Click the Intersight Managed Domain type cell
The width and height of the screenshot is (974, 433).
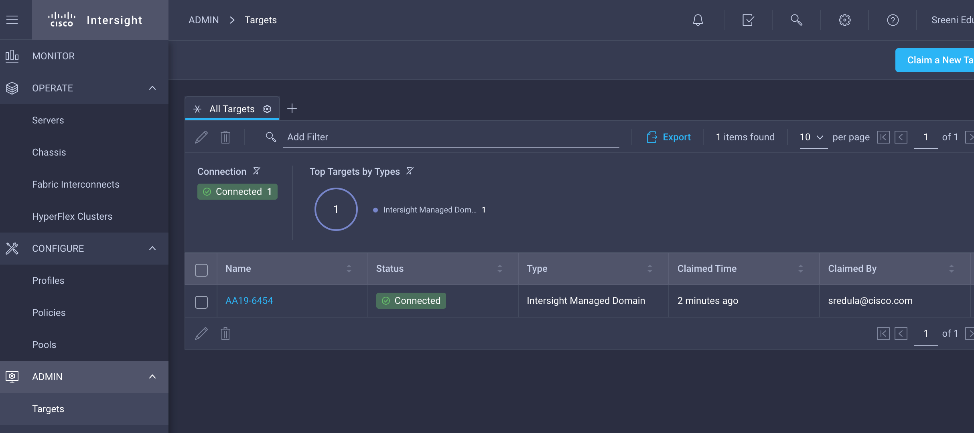(x=586, y=301)
